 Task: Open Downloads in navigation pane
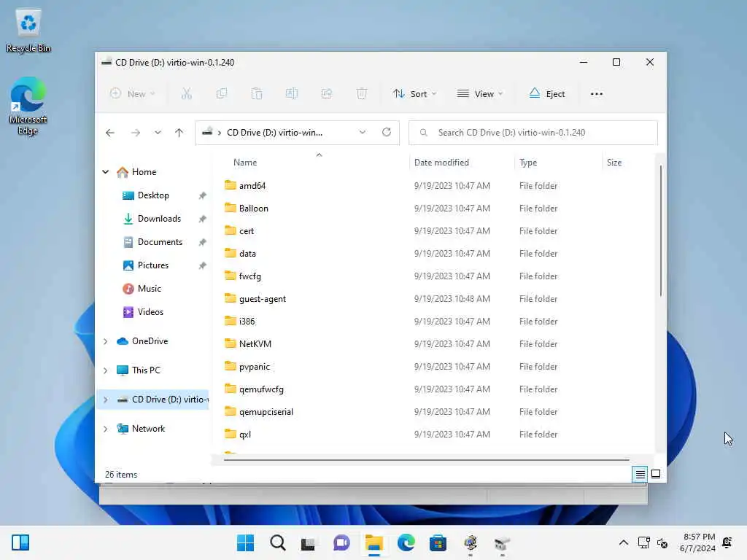(159, 219)
